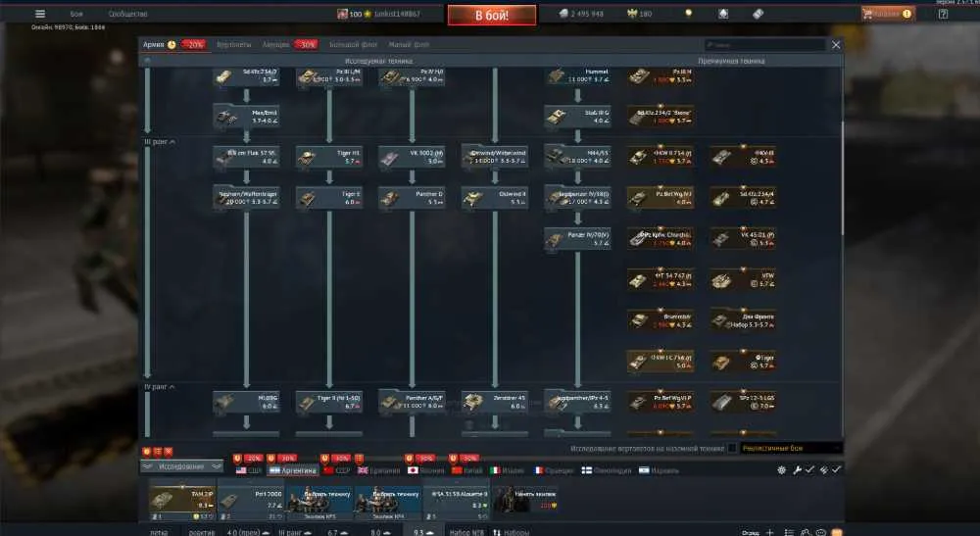Switch to the Вертолеты tab

[x=234, y=44]
